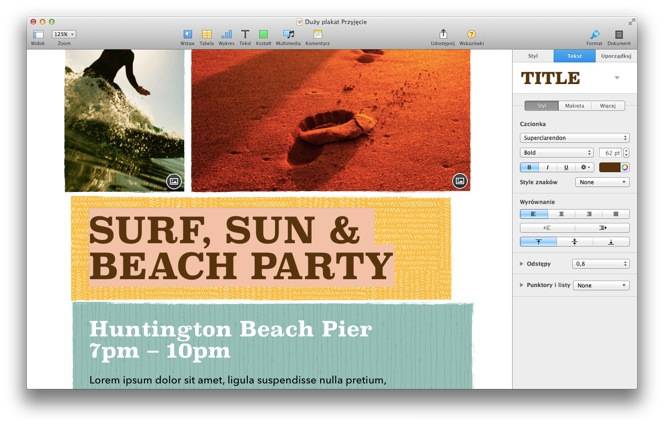
Task: Switch to the Uporządkuj tab
Action: point(616,56)
